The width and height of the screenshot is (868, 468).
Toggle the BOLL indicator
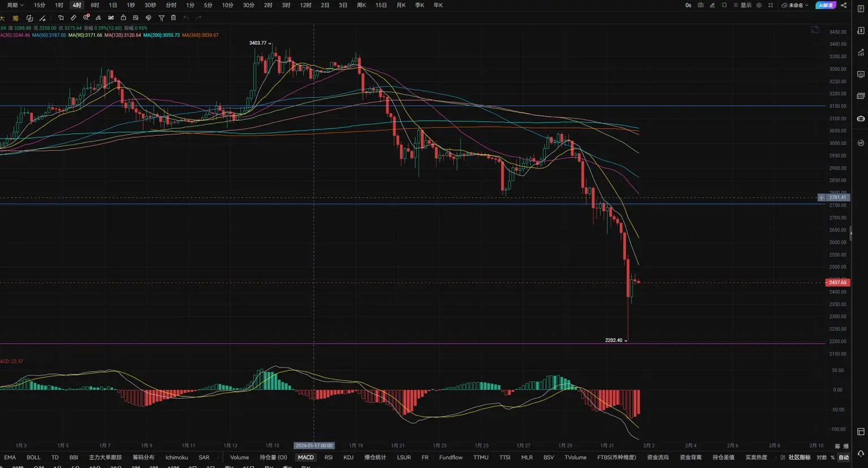tap(33, 457)
